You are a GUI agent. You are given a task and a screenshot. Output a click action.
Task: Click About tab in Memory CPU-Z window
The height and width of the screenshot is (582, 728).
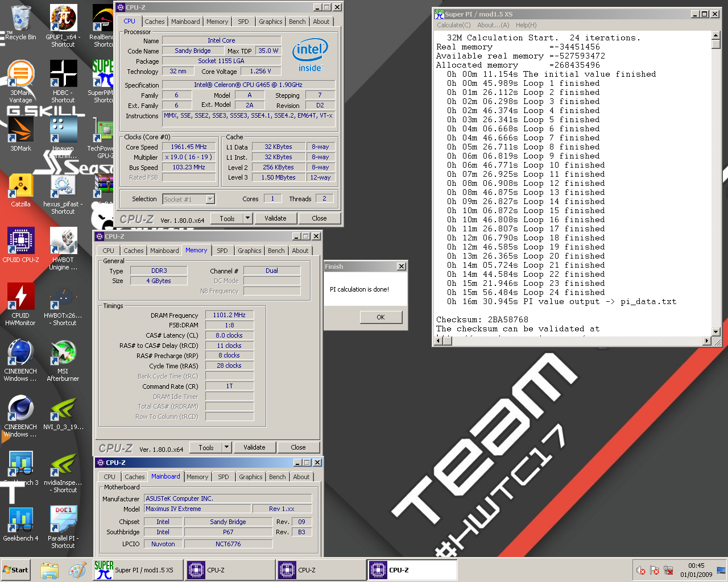point(300,251)
